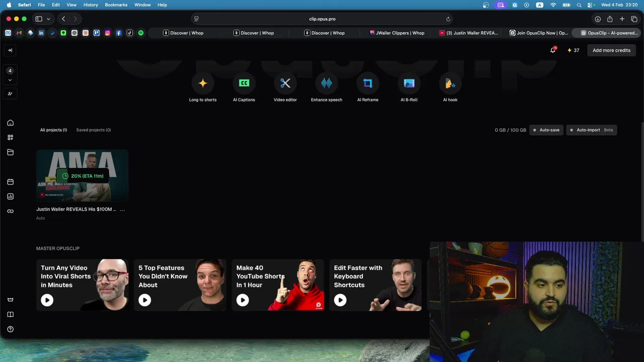Screen dimensions: 644x362
Task: Choose the AI hook tool
Action: point(450,83)
